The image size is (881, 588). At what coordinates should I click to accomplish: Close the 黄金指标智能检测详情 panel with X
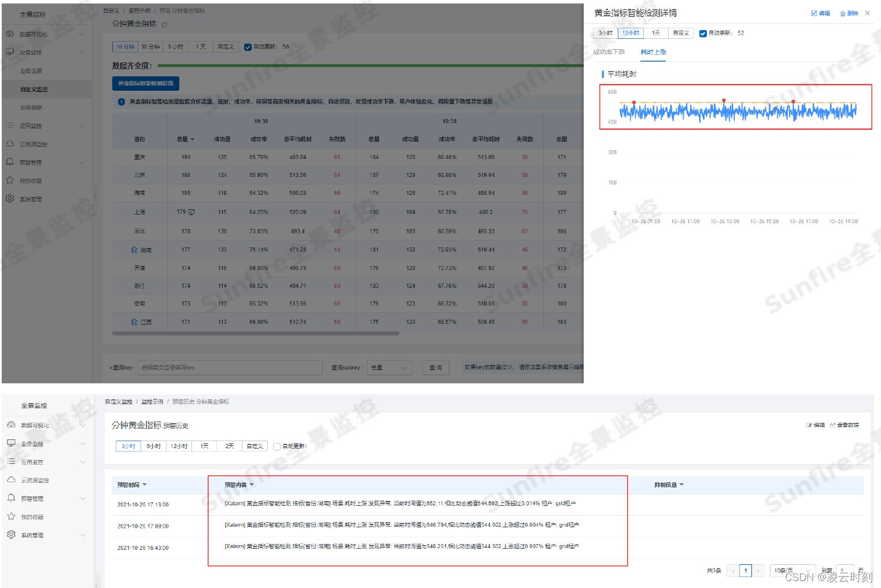click(x=867, y=13)
